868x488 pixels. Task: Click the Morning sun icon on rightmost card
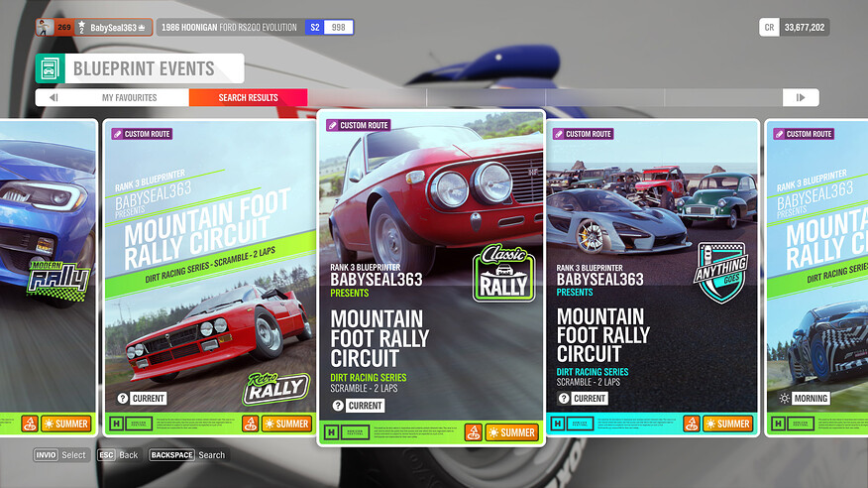(784, 398)
